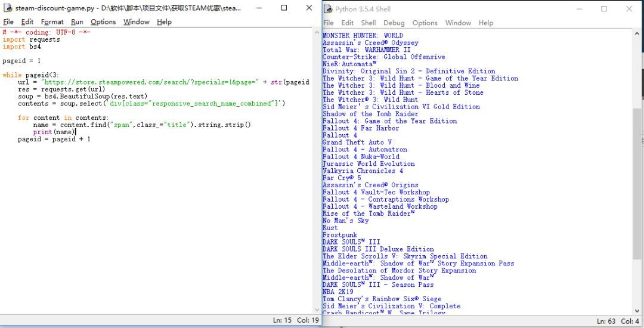
Task: Click the editor scrollbar up arrow
Action: 317,32
